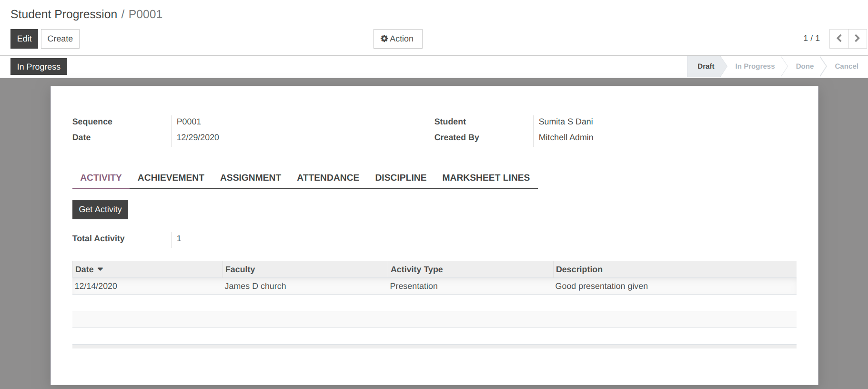View the Marksheet Lines tab
868x389 pixels.
(486, 178)
